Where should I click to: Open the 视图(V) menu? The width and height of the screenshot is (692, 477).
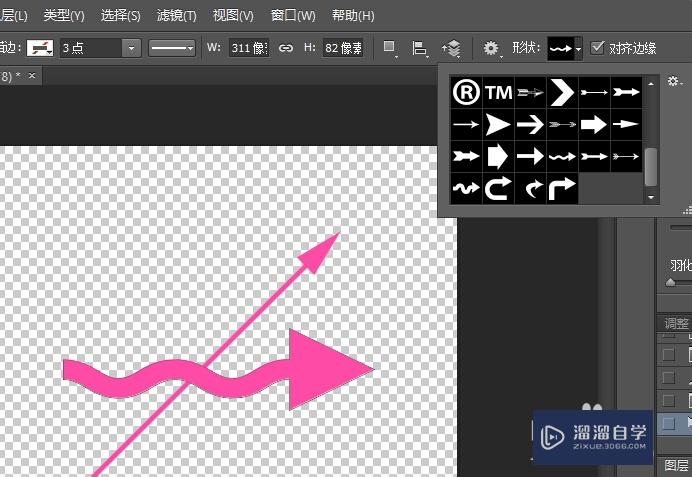(233, 16)
